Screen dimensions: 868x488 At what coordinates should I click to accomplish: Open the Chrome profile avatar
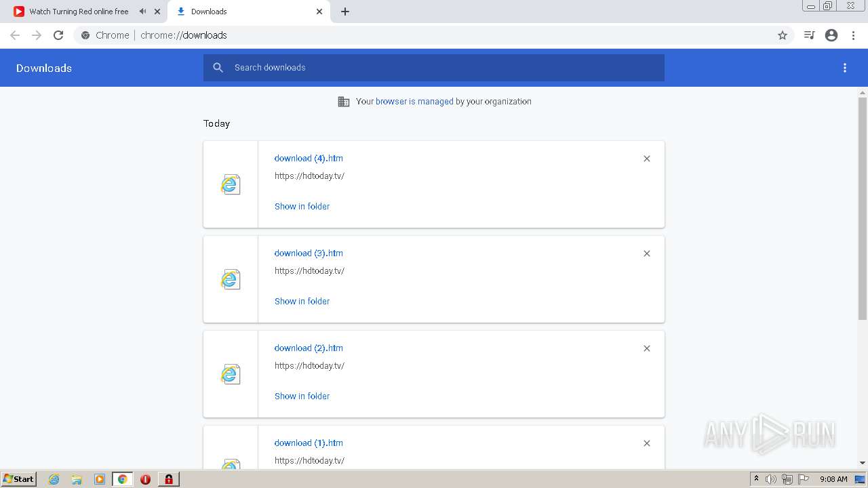click(x=831, y=35)
